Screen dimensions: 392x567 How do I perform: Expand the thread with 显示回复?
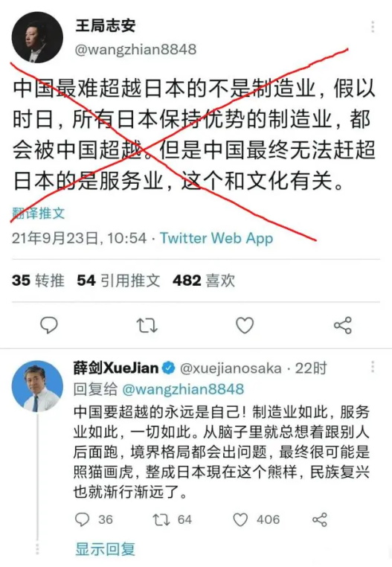[105, 549]
